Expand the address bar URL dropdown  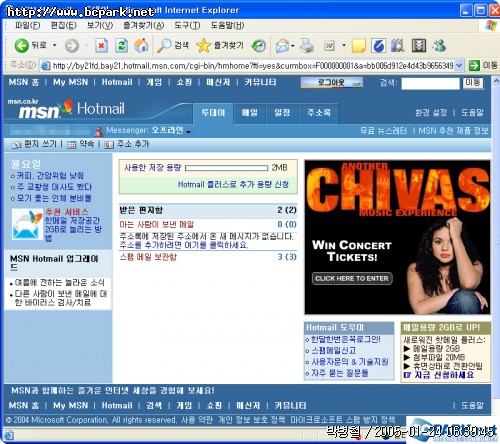point(459,65)
